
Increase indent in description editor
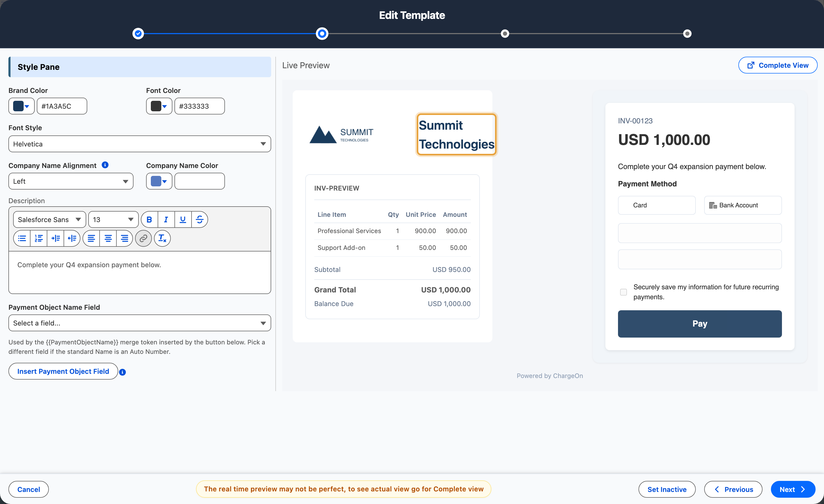pyautogui.click(x=55, y=238)
